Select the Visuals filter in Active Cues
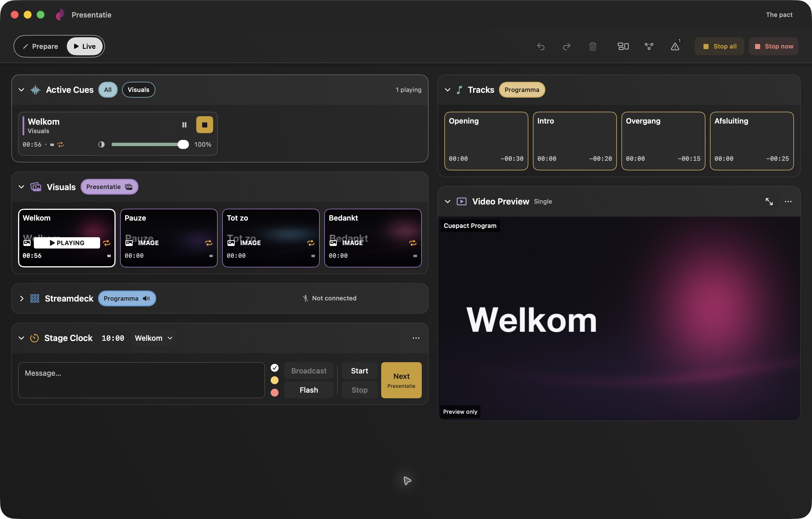Viewport: 812px width, 519px height. (138, 90)
